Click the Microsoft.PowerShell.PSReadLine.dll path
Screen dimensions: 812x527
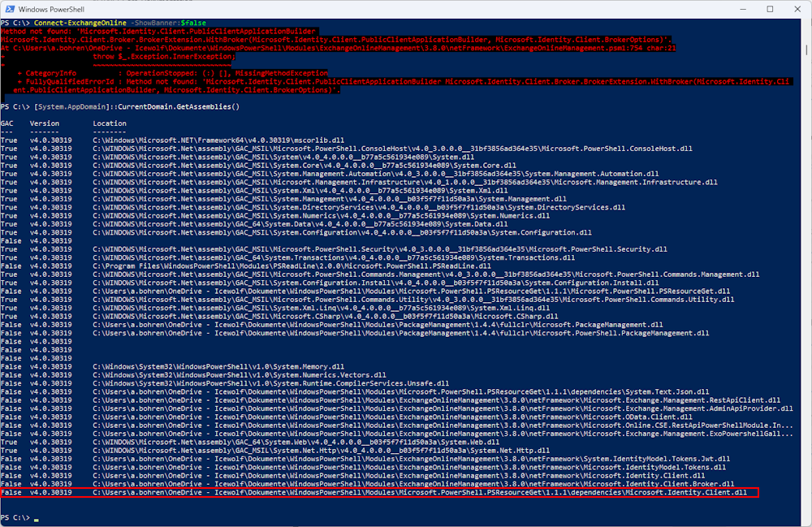(x=292, y=266)
